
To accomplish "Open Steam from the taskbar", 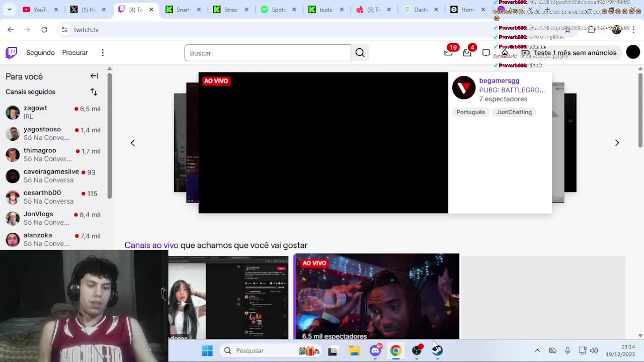I will click(437, 350).
